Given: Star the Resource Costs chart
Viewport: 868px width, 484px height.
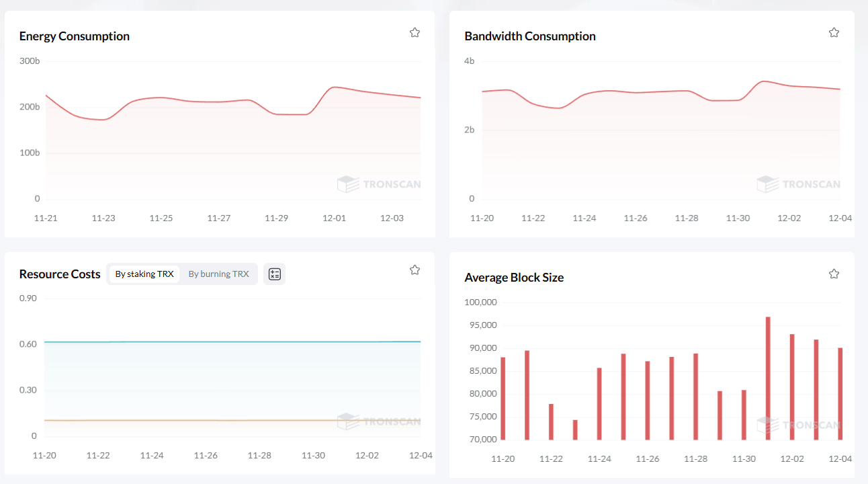Looking at the screenshot, I should click(415, 270).
